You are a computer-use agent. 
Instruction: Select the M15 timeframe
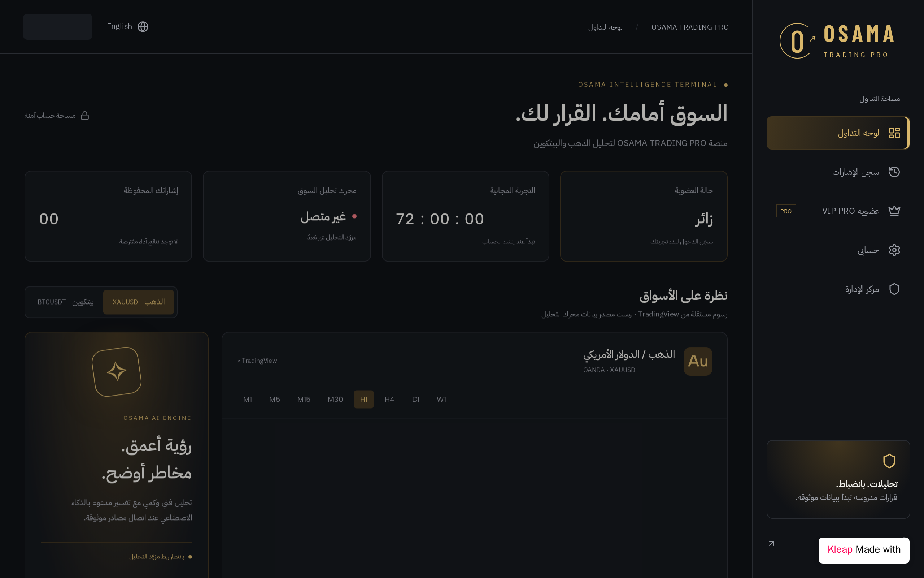(304, 400)
